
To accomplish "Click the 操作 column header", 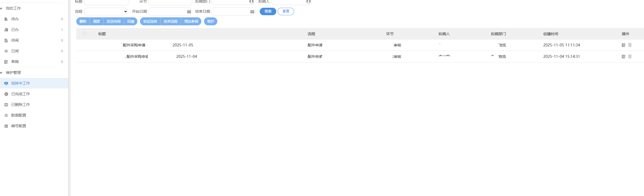I will click(x=626, y=34).
